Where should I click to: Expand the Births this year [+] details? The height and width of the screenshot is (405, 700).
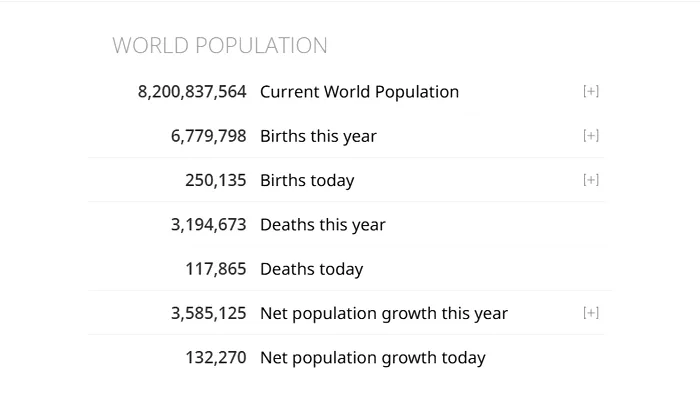coord(591,136)
